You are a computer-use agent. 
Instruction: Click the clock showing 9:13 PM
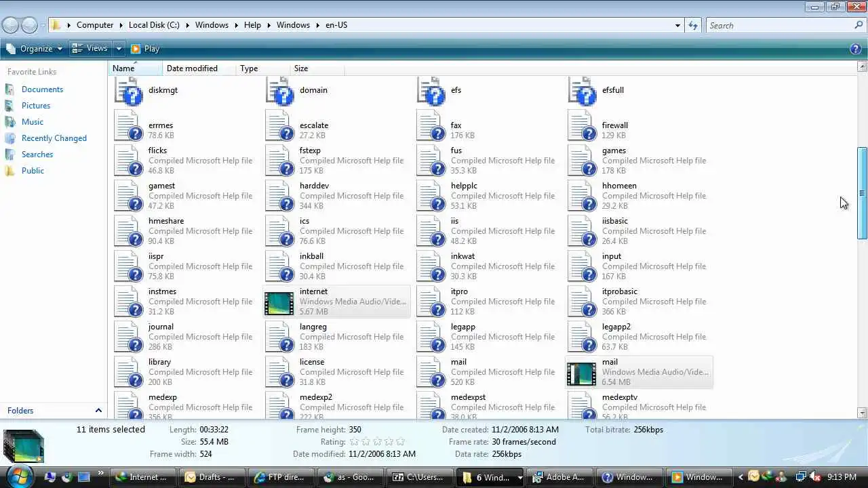[x=842, y=477]
